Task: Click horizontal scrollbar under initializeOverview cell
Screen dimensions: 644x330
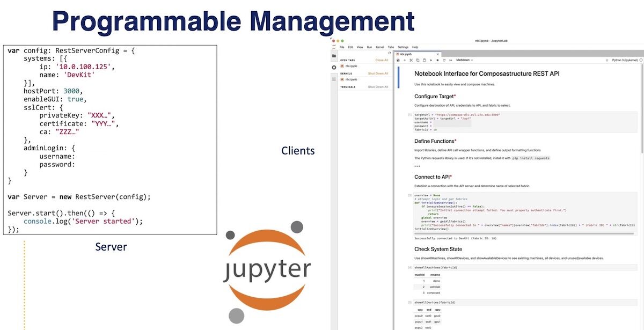Action: (524, 232)
